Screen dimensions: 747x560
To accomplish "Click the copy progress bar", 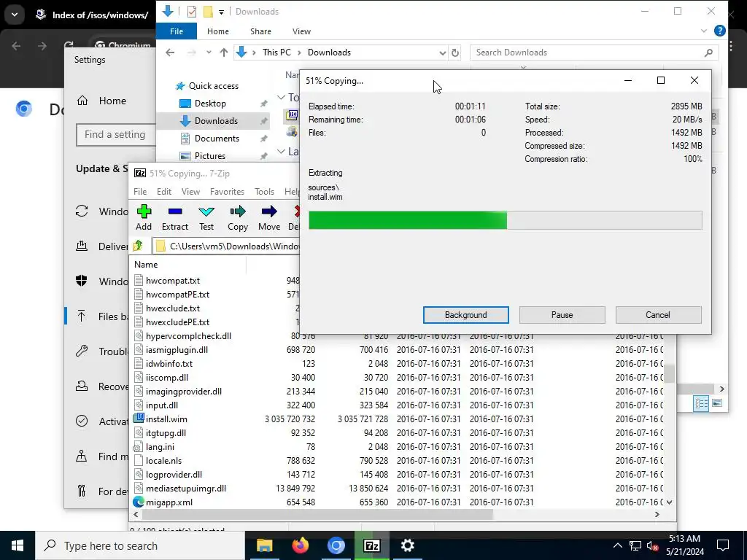I will point(505,220).
